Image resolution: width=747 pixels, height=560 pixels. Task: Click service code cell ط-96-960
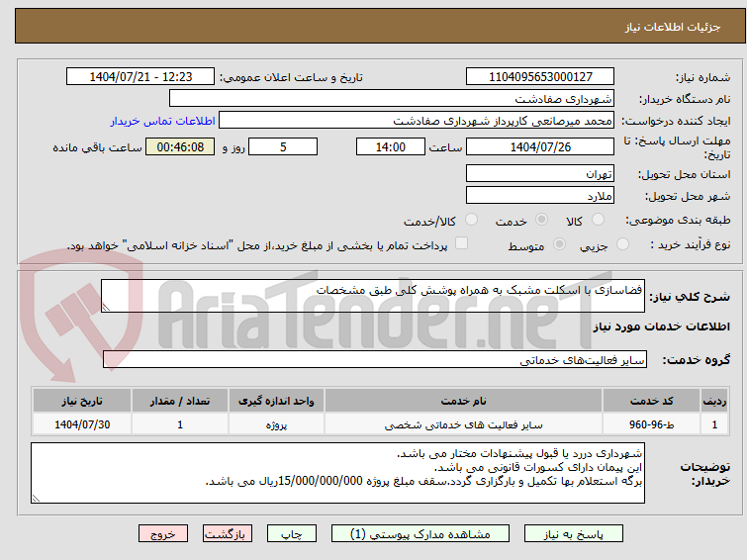click(651, 424)
